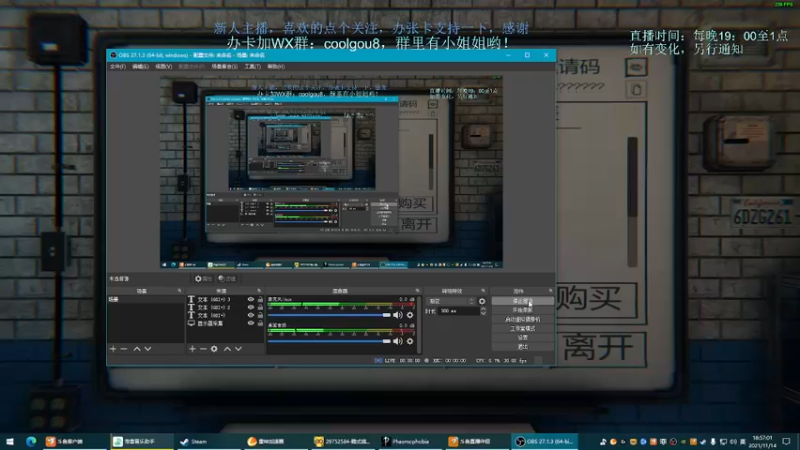Image resolution: width=800 pixels, height=450 pixels.
Task: Start the virtual camera
Action: coord(522,319)
